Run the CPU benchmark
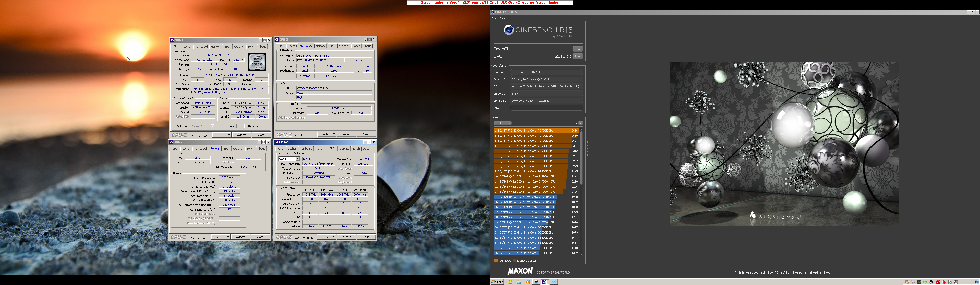 click(577, 56)
